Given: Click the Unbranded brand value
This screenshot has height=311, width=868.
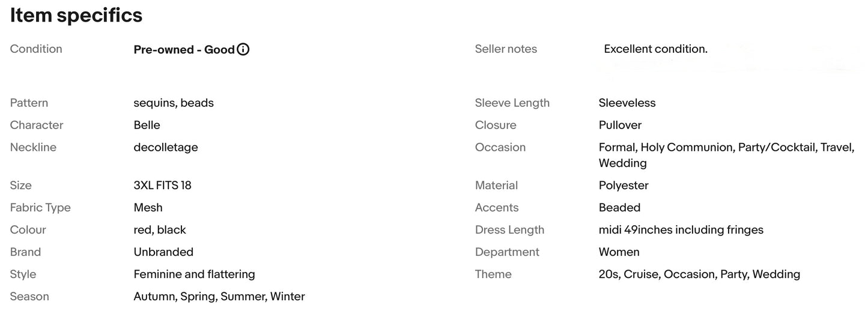Looking at the screenshot, I should click(163, 252).
